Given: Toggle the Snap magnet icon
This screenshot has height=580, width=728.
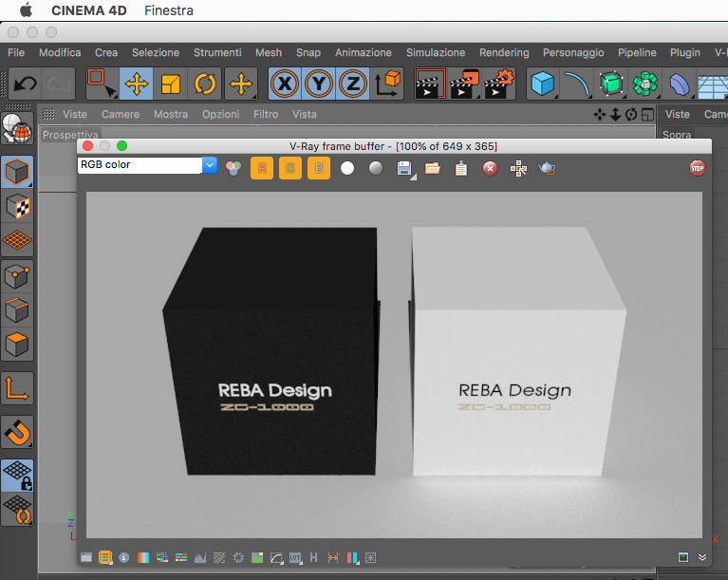Looking at the screenshot, I should pyautogui.click(x=17, y=432).
